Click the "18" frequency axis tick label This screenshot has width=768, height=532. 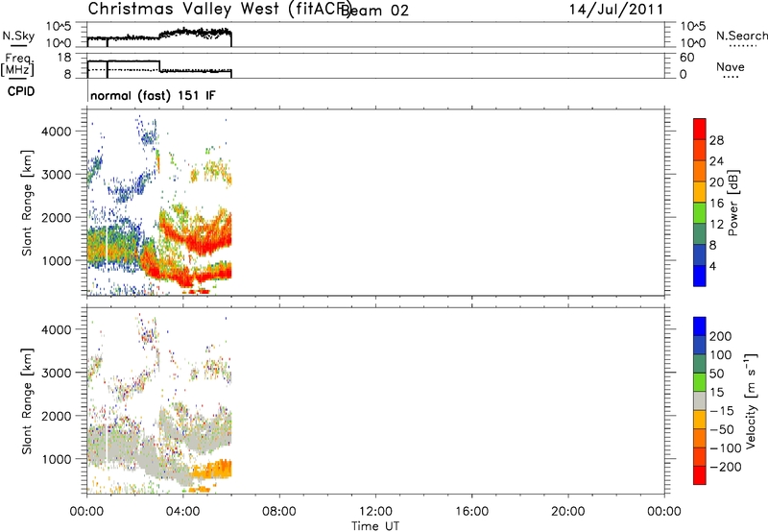[x=63, y=58]
